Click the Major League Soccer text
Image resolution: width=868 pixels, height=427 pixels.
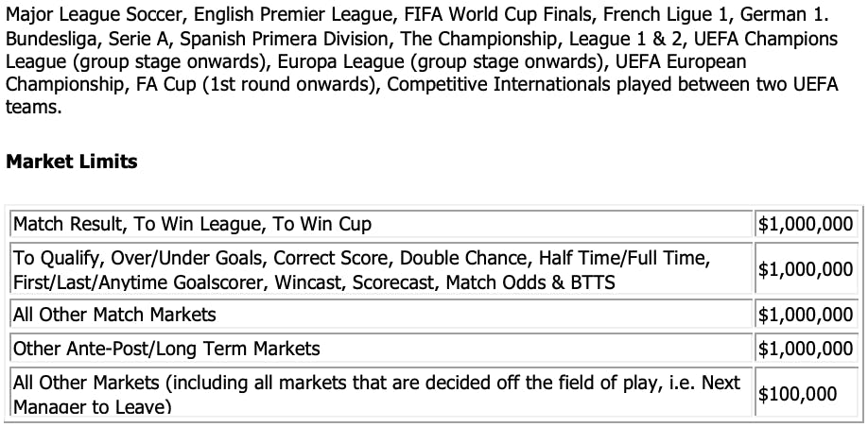tap(94, 14)
